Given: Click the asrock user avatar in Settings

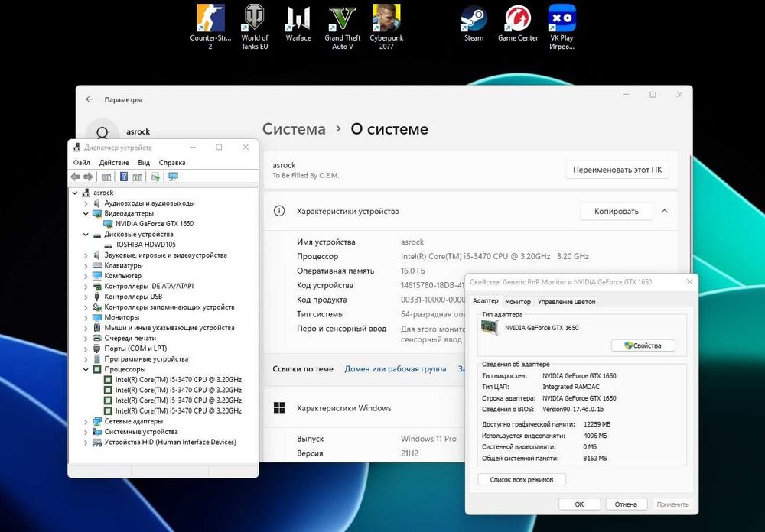Looking at the screenshot, I should pyautogui.click(x=102, y=131).
